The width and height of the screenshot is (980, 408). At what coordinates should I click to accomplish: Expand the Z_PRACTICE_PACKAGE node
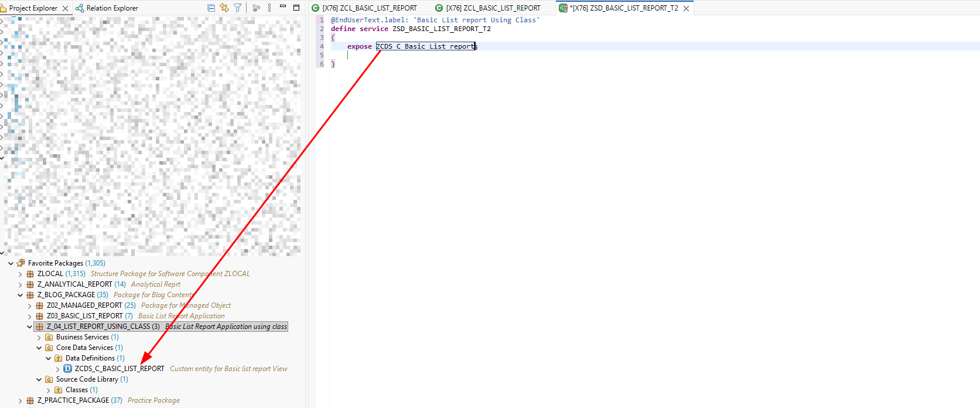click(20, 400)
